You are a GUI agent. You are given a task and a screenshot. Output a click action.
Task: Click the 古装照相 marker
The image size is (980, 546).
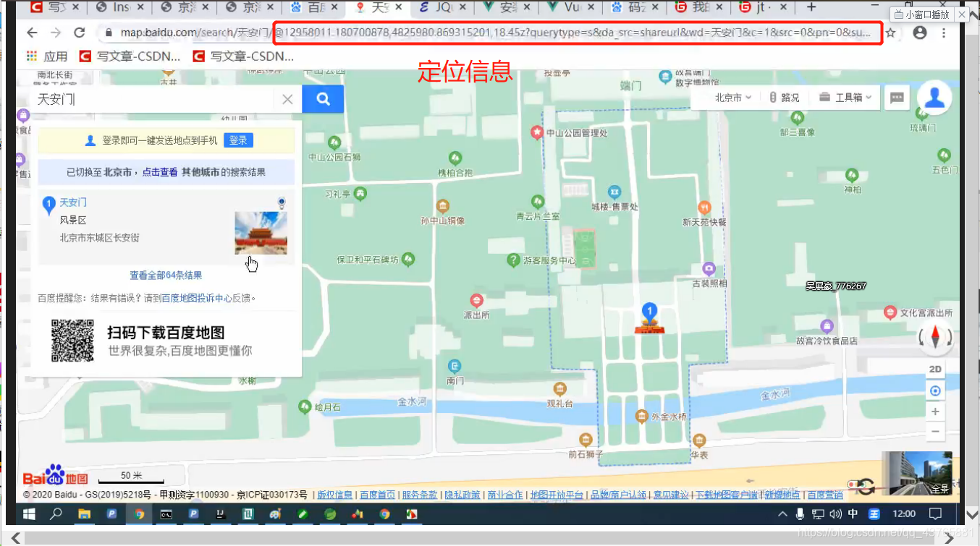point(709,268)
